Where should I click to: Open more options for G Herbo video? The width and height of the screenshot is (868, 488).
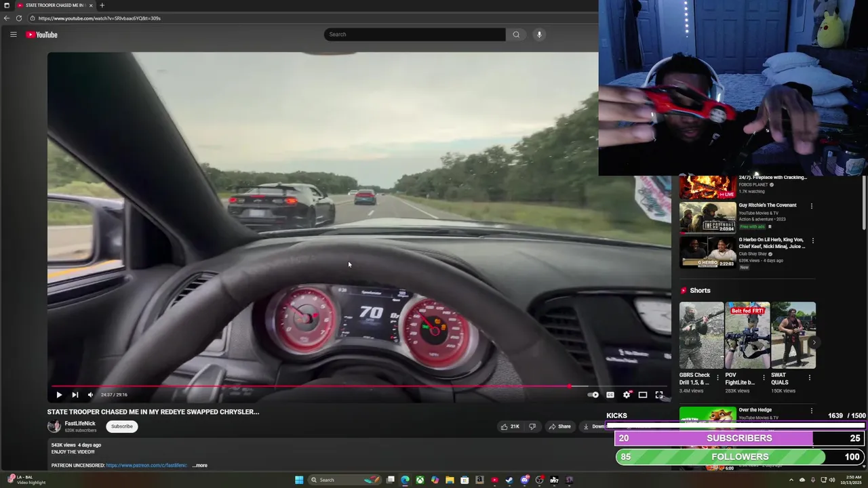pyautogui.click(x=812, y=241)
